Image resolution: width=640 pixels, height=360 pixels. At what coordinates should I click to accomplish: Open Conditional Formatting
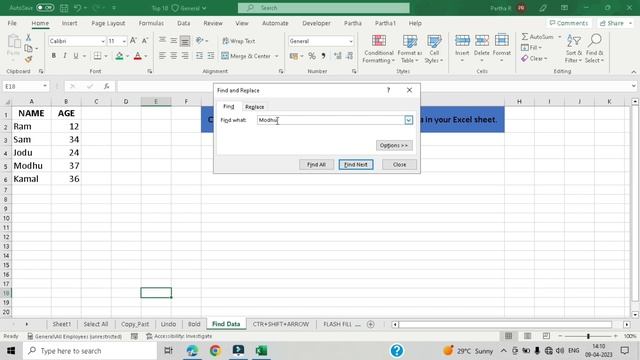click(379, 49)
